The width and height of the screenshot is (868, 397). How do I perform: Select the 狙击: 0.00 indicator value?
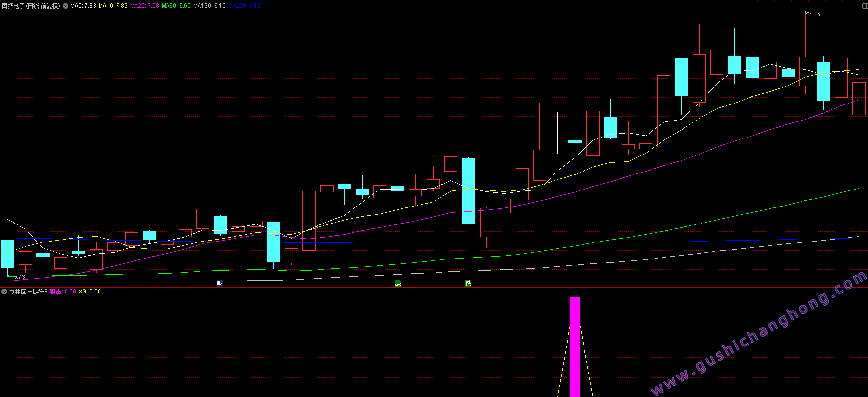(x=63, y=292)
